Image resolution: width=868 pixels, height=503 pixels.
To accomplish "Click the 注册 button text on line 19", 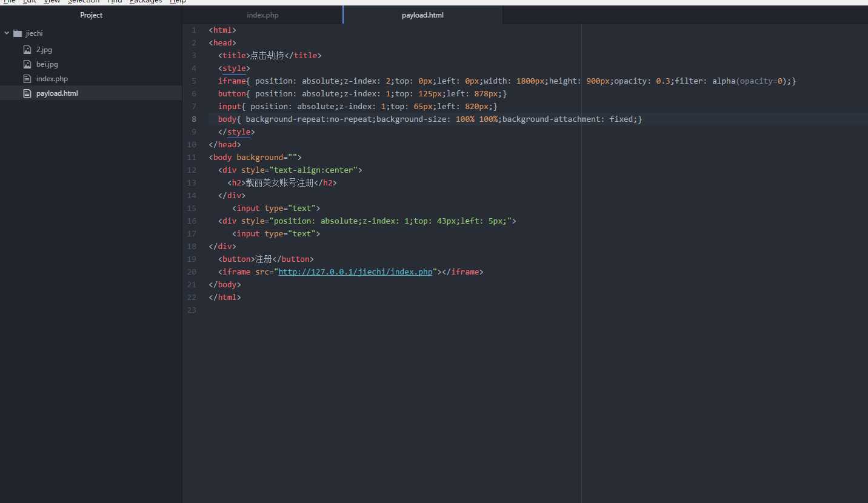I will tap(264, 259).
